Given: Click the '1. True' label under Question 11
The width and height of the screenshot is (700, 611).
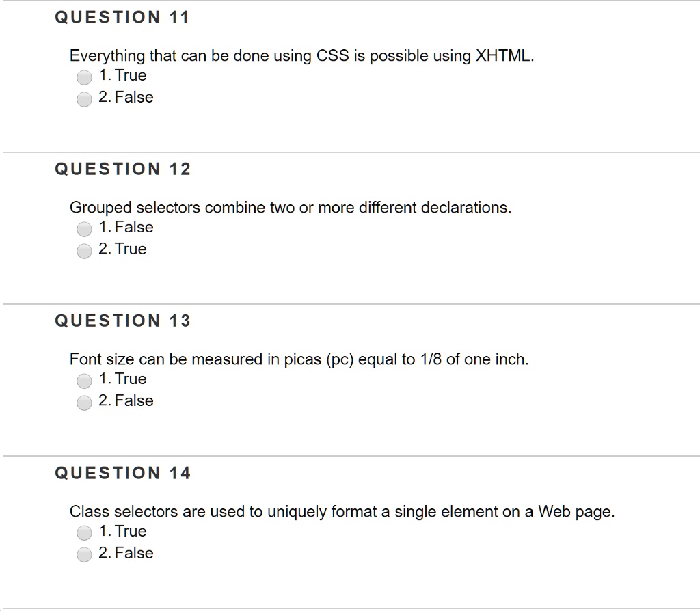Looking at the screenshot, I should 123,75.
